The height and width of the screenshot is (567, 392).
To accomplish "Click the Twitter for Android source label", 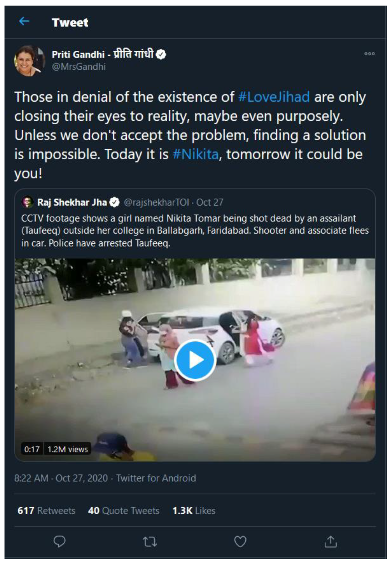I will (x=156, y=478).
